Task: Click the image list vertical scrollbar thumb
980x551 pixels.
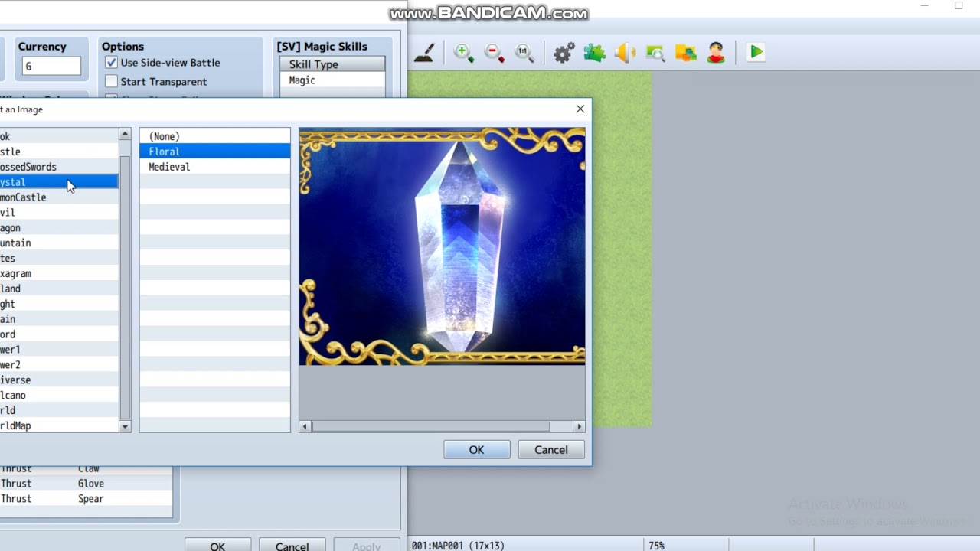Action: pyautogui.click(x=125, y=287)
